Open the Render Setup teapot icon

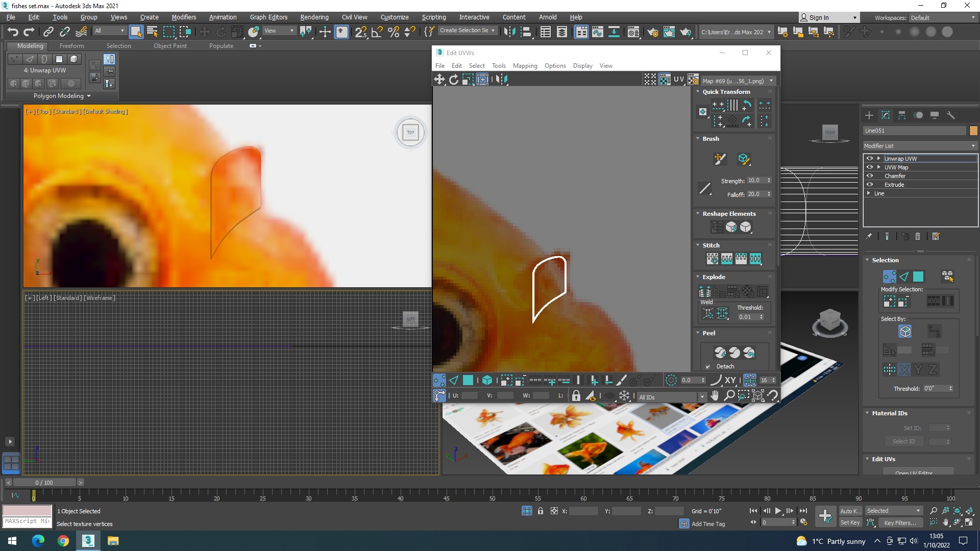[x=652, y=32]
